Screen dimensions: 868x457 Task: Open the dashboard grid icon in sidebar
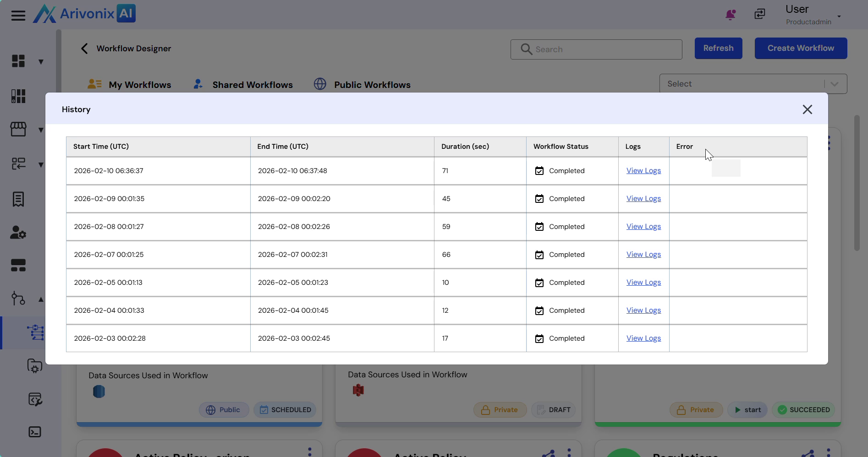coord(18,61)
